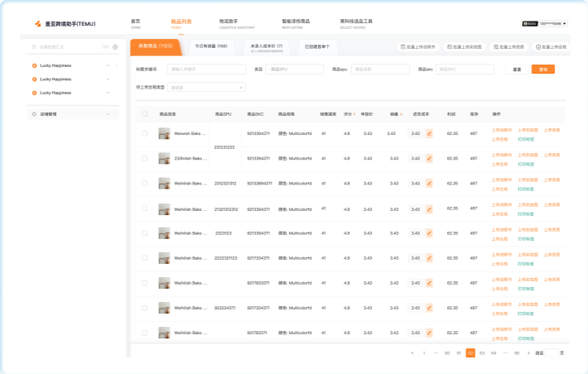
Task: Click the 店铺管理 gear icon in sidebar
Action: point(34,113)
